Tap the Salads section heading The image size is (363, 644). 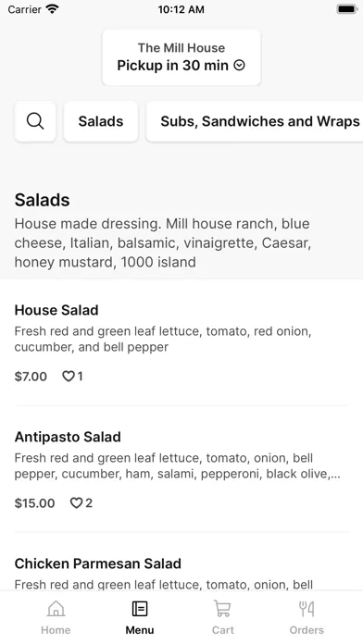tap(43, 200)
